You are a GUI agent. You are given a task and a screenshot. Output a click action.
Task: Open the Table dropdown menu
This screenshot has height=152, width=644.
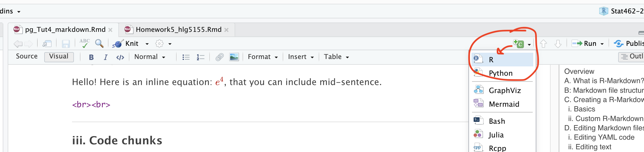[x=336, y=57]
